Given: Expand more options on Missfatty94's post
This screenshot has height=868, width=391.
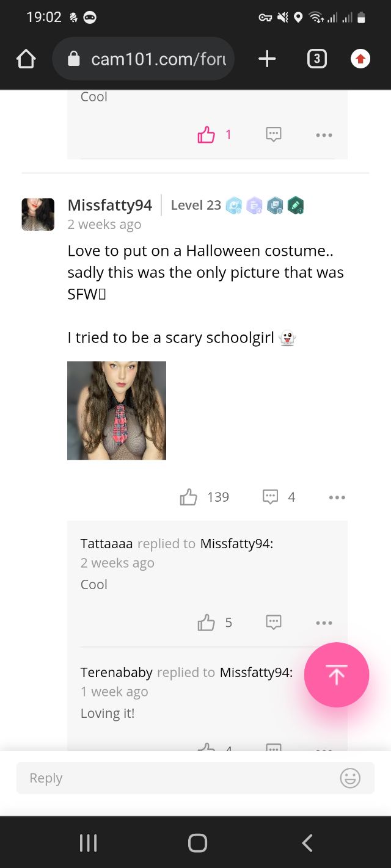Looking at the screenshot, I should (337, 497).
